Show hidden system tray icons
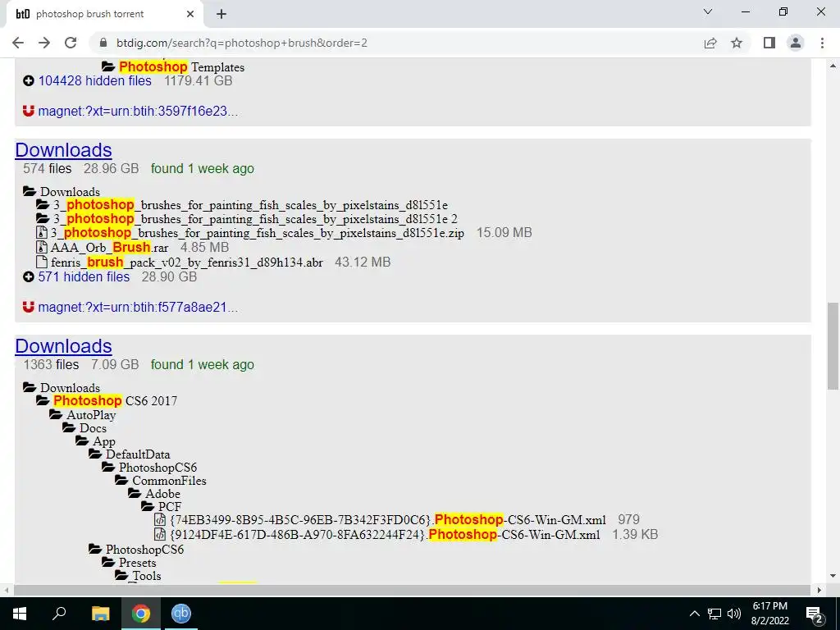Screen dimensions: 840x630 click(x=694, y=614)
